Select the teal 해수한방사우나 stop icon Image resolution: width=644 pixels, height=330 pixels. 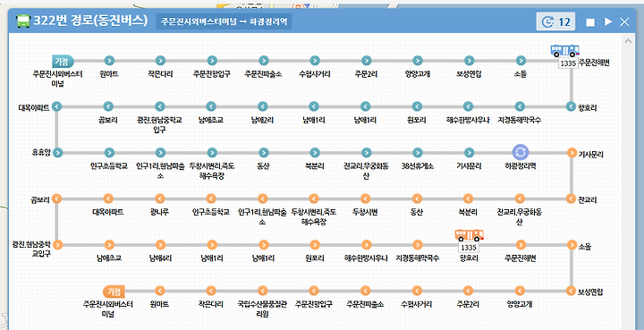[x=468, y=106]
